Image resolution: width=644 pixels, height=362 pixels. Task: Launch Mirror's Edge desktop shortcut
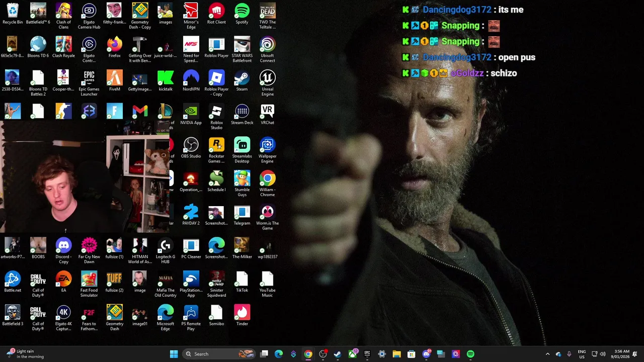click(x=191, y=16)
